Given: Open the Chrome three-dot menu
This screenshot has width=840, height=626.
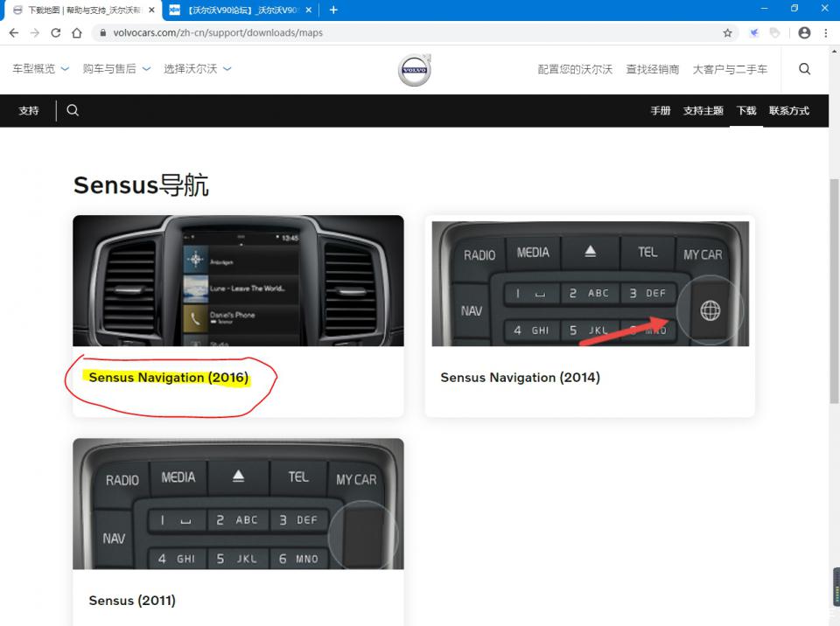Looking at the screenshot, I should point(826,32).
